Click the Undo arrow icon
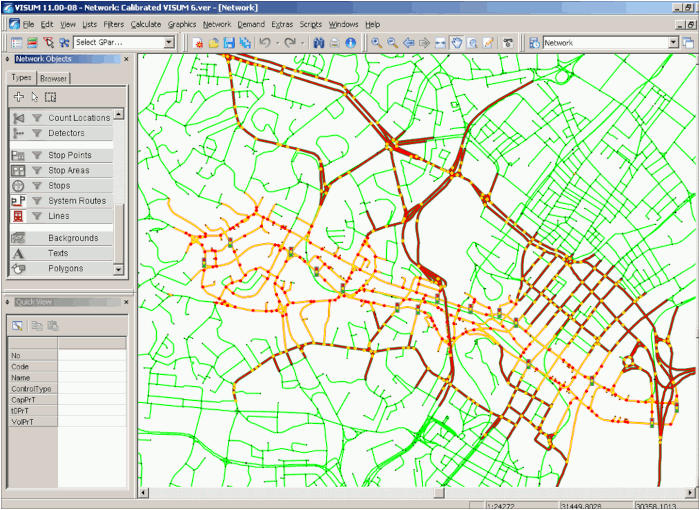Viewport: 700px width, 510px height. click(x=265, y=42)
